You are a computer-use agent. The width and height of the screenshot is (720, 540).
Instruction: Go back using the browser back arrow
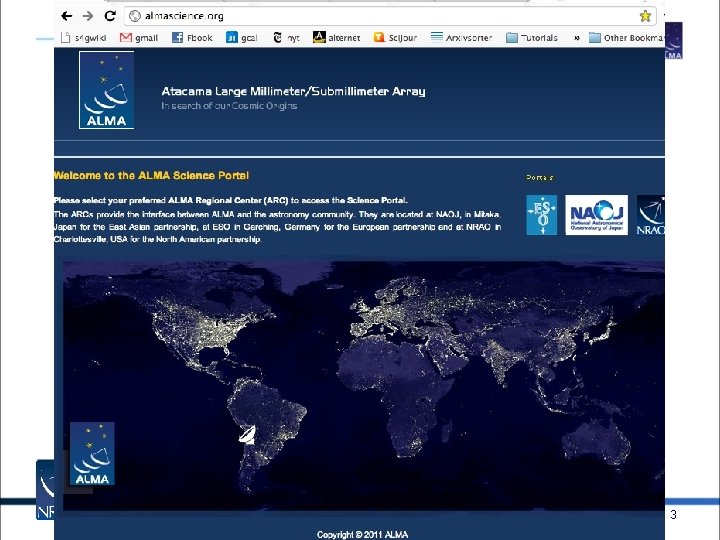pyautogui.click(x=67, y=16)
